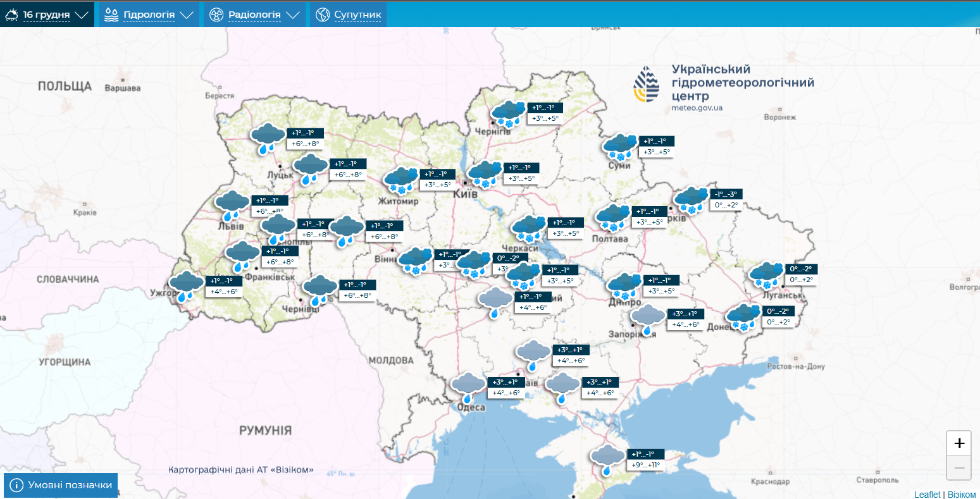Viewport: 980px width, 499px height.
Task: Click the +6°...+8° label above Луцьк
Action: (x=305, y=144)
